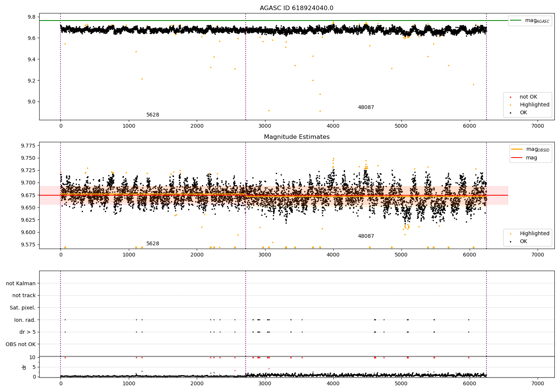Click the orange outlier point near 9.16 at x≈6050
The width and height of the screenshot is (560, 392).
pyautogui.click(x=473, y=84)
